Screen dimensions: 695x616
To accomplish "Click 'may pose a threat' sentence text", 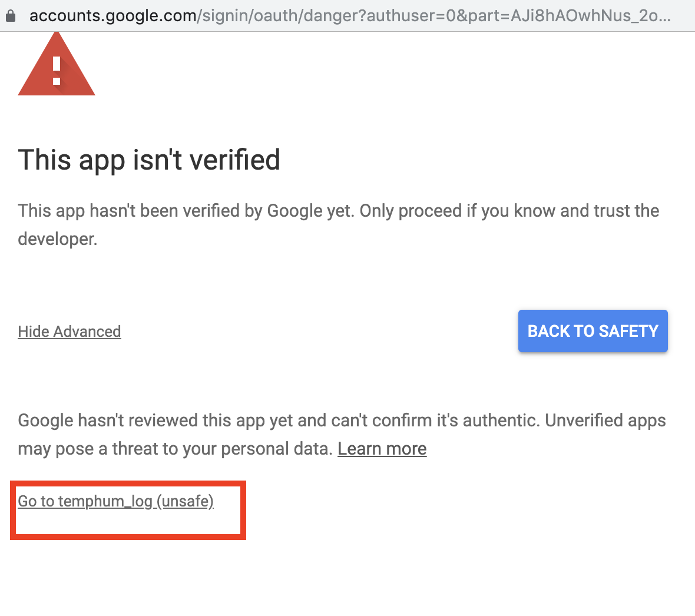I will [175, 449].
